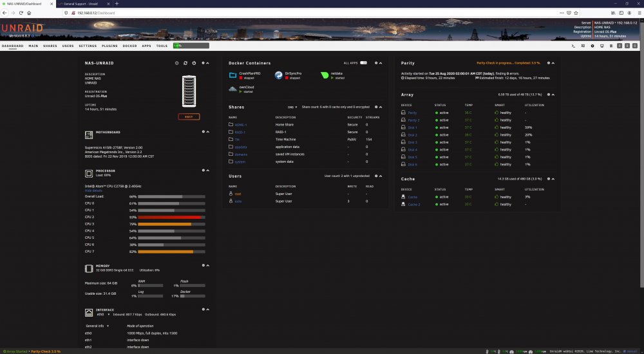Image resolution: width=644 pixels, height=354 pixels.
Task: Open the Plugins menu tab
Action: click(109, 46)
